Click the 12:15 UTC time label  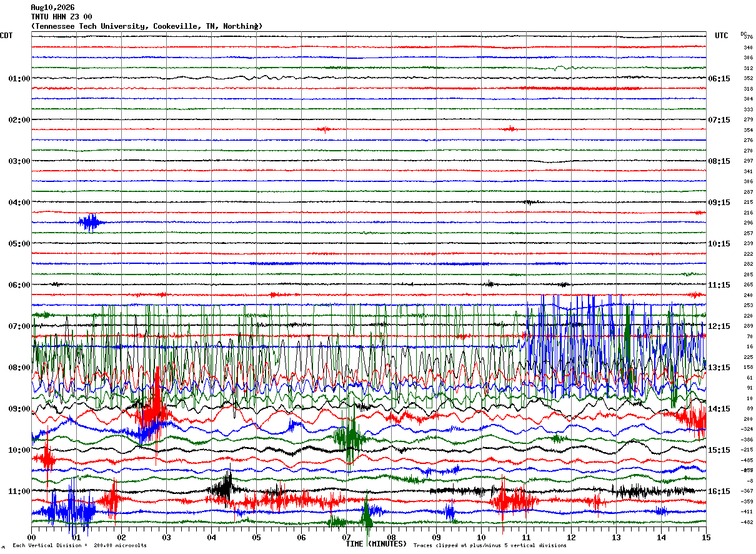click(719, 326)
